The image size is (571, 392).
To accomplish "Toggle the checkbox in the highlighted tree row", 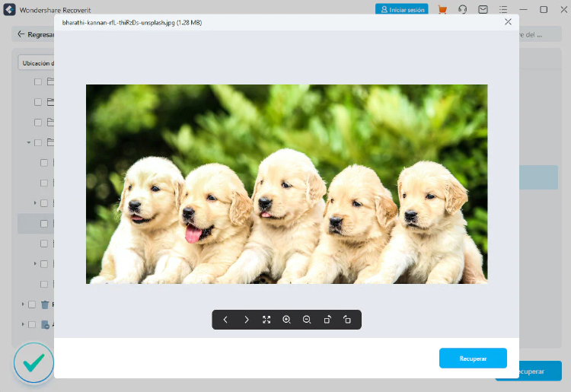I will (44, 224).
